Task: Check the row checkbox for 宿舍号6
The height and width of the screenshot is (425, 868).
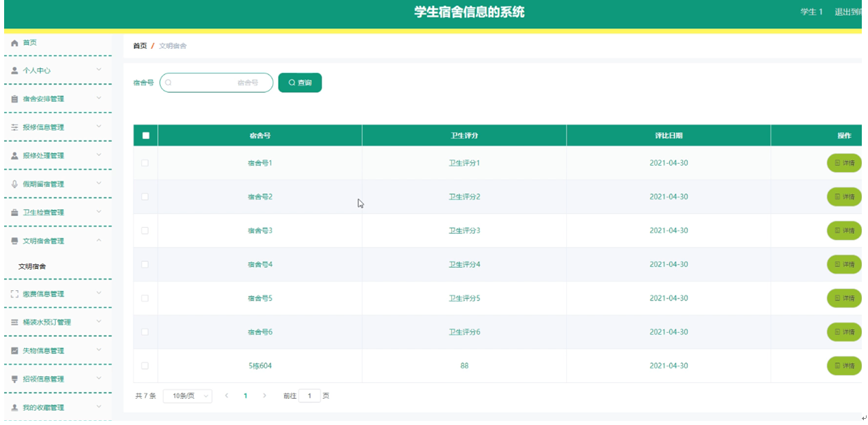Action: (145, 331)
